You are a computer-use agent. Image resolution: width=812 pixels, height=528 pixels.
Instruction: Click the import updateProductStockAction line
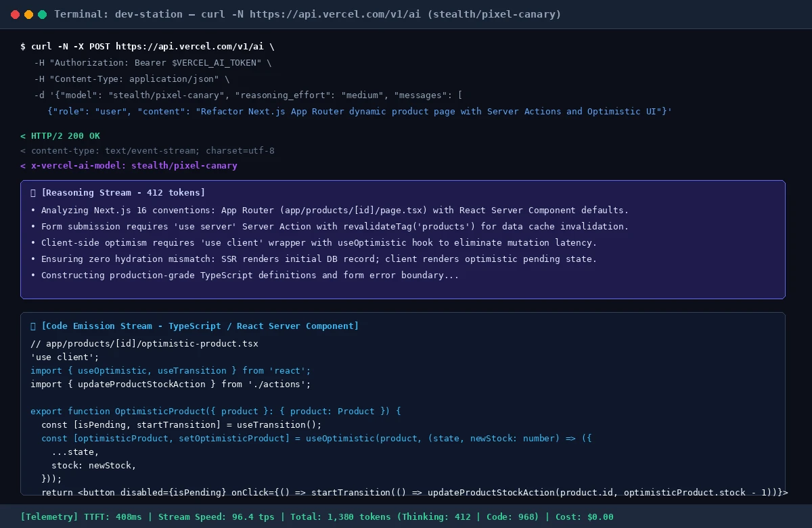pos(171,384)
